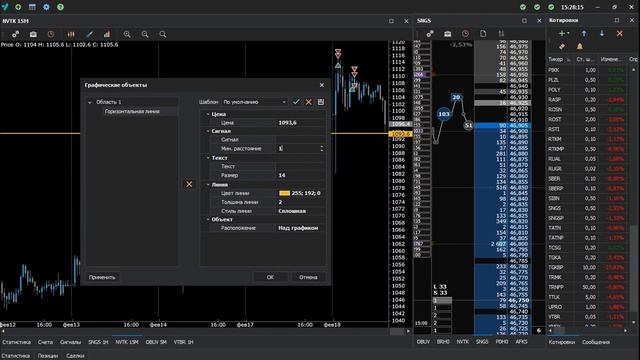
Task: Click the OK button in dialog
Action: (x=270, y=277)
